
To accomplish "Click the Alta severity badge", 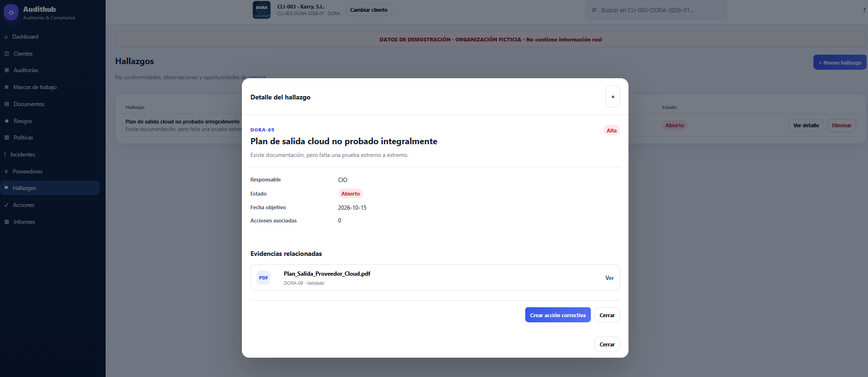I will pyautogui.click(x=612, y=131).
